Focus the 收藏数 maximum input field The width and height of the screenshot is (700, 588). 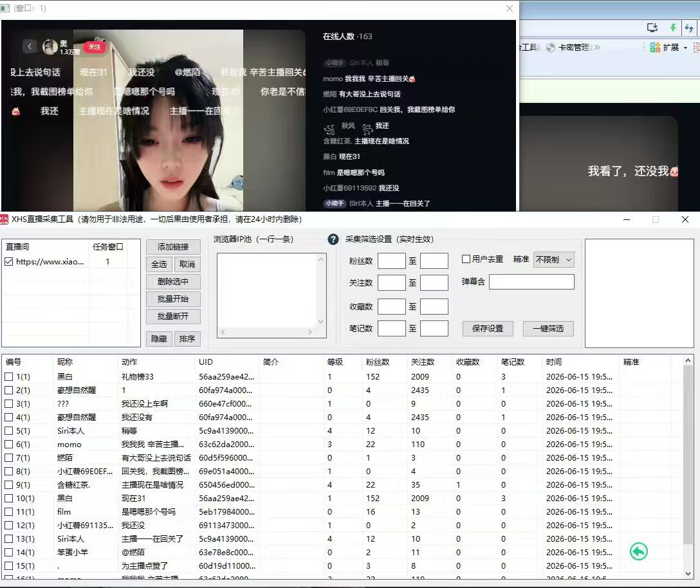coord(434,307)
